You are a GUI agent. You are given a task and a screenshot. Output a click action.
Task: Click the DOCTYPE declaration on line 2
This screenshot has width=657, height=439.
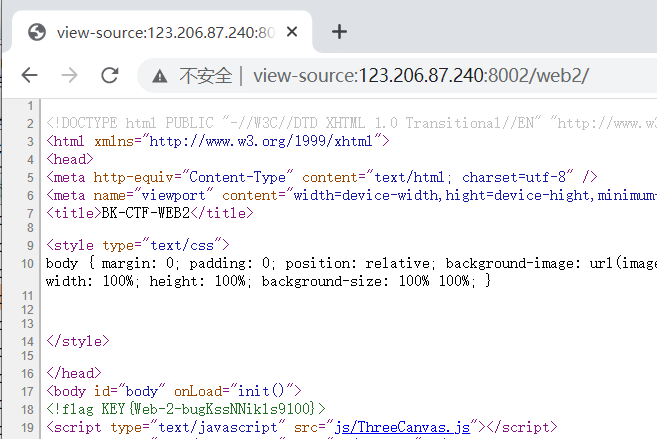coord(351,123)
